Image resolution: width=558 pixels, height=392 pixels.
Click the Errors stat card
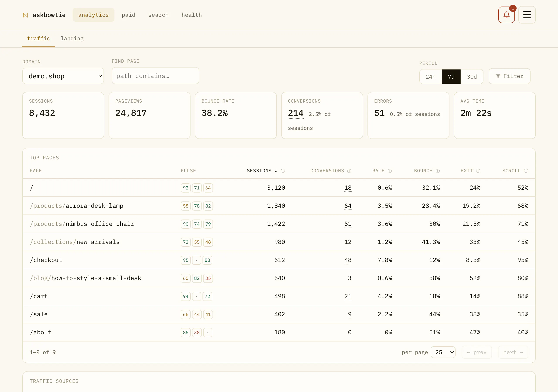(408, 115)
